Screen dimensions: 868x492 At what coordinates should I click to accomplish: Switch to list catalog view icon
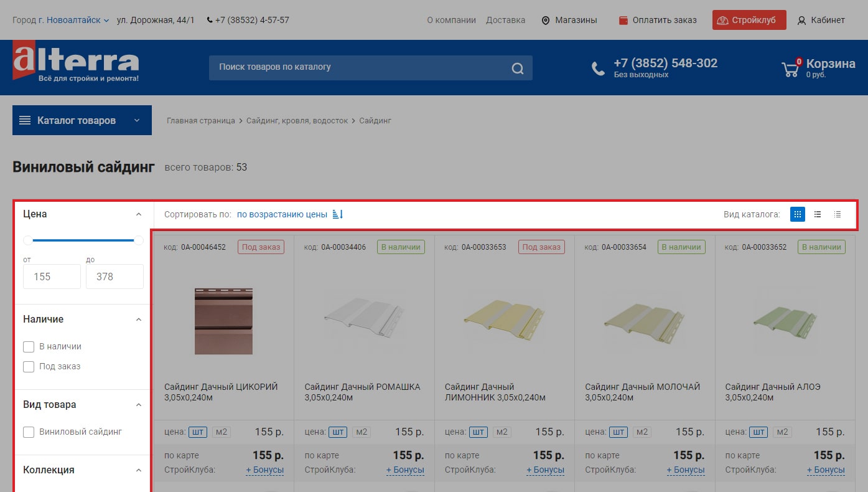coord(818,214)
